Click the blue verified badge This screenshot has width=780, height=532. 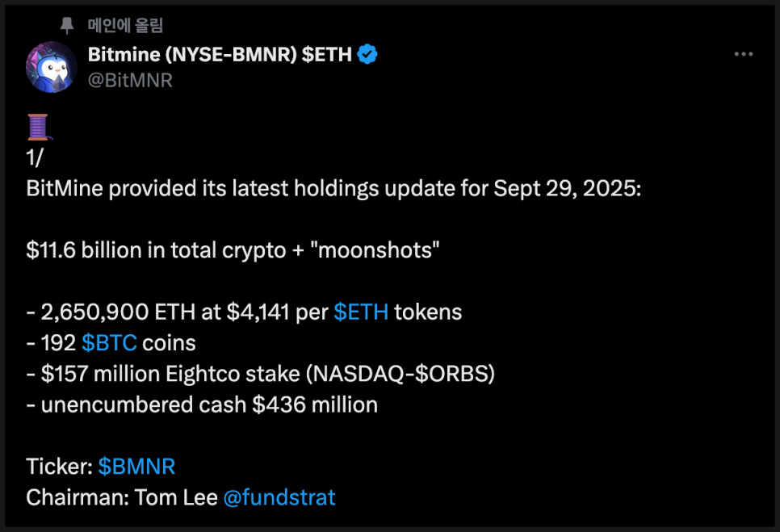coord(367,54)
